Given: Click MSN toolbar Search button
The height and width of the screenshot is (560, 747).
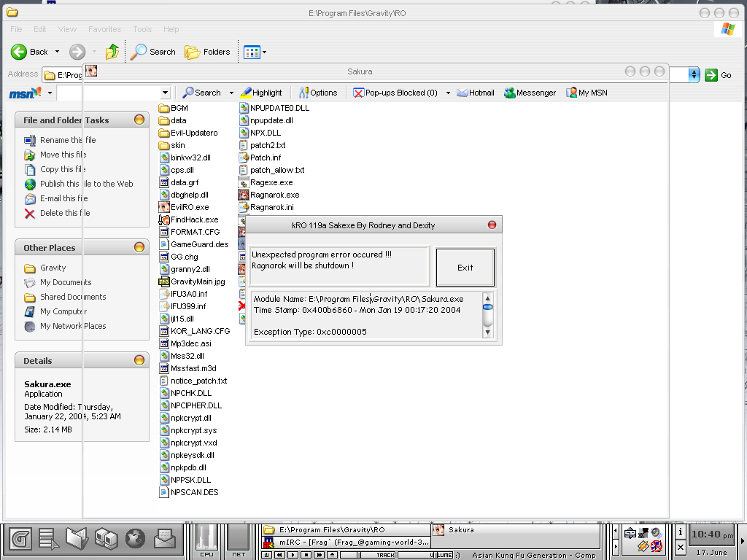Looking at the screenshot, I should coord(201,93).
